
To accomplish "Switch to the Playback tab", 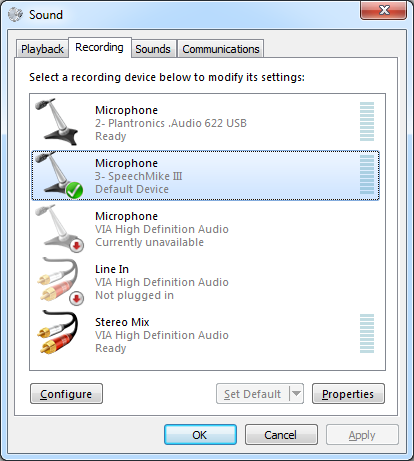I will (42, 49).
